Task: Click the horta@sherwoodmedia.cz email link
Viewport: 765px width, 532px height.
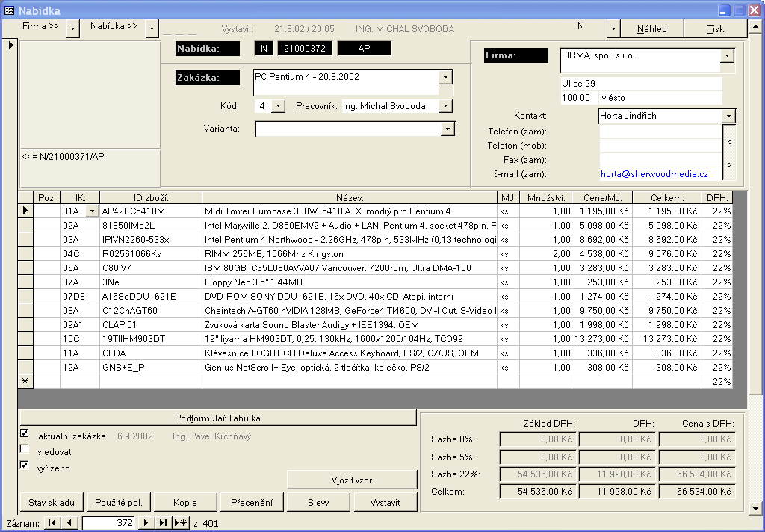Action: click(x=654, y=173)
